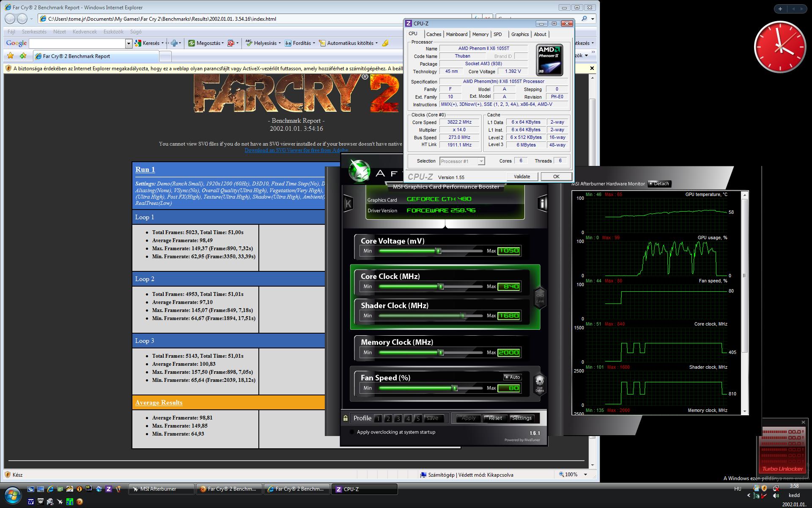Select Afterburner profile slot 3

point(398,418)
